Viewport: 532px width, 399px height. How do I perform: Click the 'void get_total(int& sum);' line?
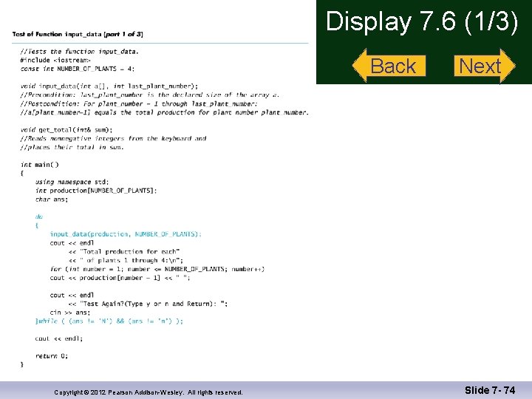[x=66, y=130]
